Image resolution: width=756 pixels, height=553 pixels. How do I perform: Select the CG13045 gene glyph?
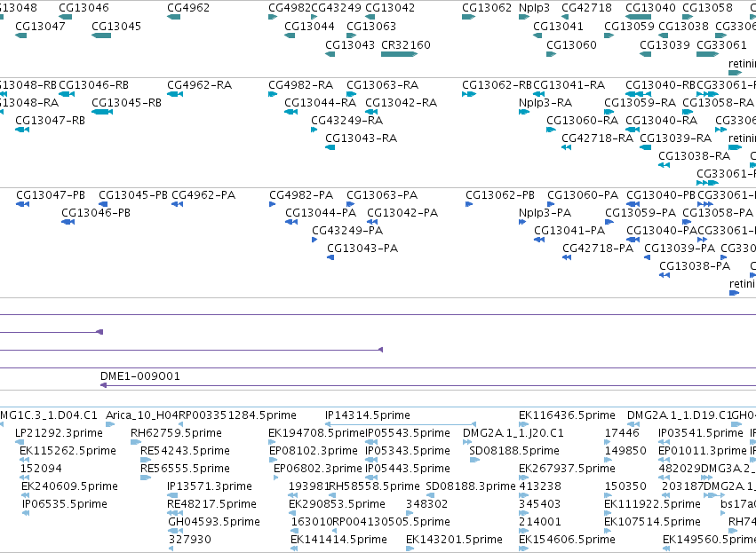pos(101,36)
